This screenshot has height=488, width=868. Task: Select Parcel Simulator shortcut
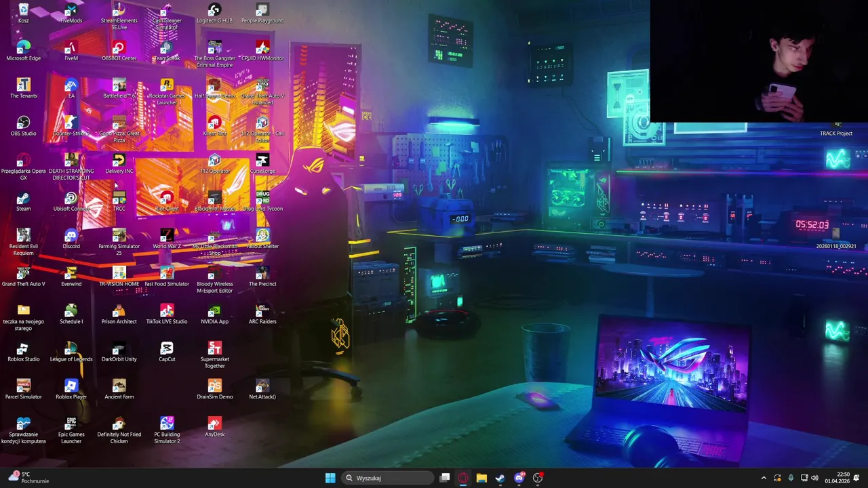[24, 390]
